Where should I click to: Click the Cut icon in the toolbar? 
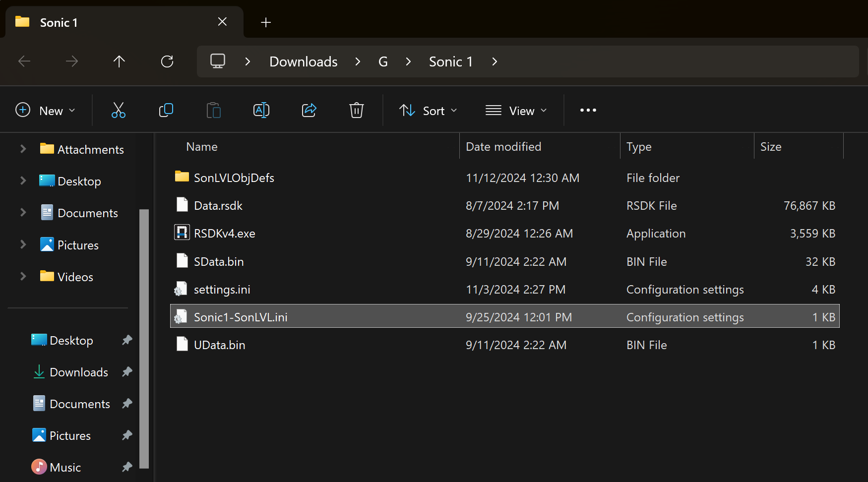click(118, 110)
